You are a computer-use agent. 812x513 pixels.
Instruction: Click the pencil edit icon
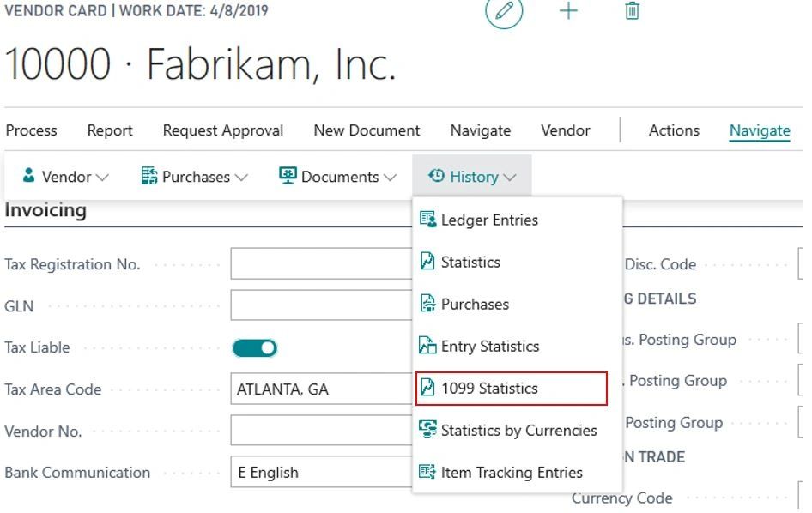pos(504,11)
